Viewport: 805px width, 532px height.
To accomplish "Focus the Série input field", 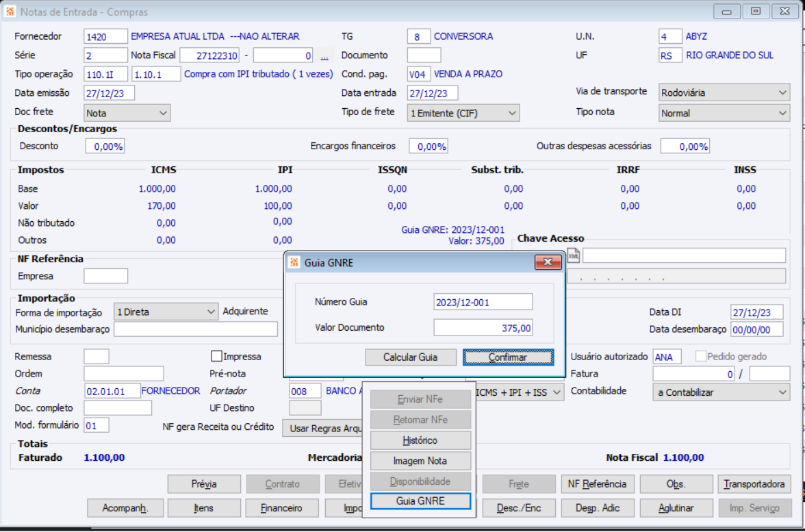I will point(105,55).
